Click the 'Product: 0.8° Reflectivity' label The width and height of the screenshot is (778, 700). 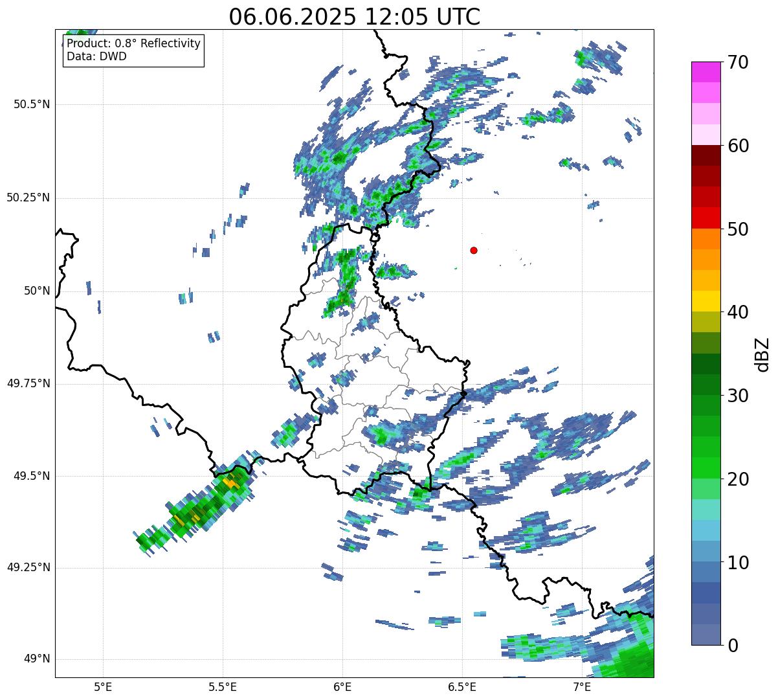click(x=133, y=43)
